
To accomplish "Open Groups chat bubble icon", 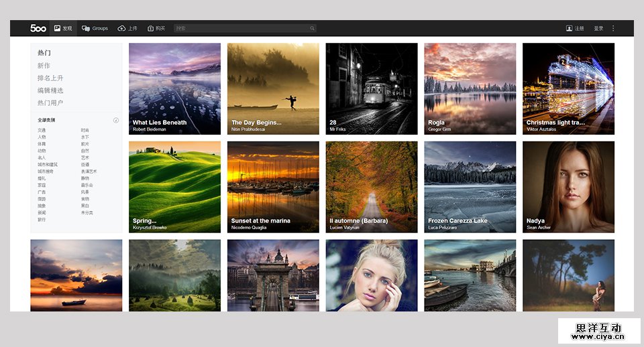I will coord(86,28).
